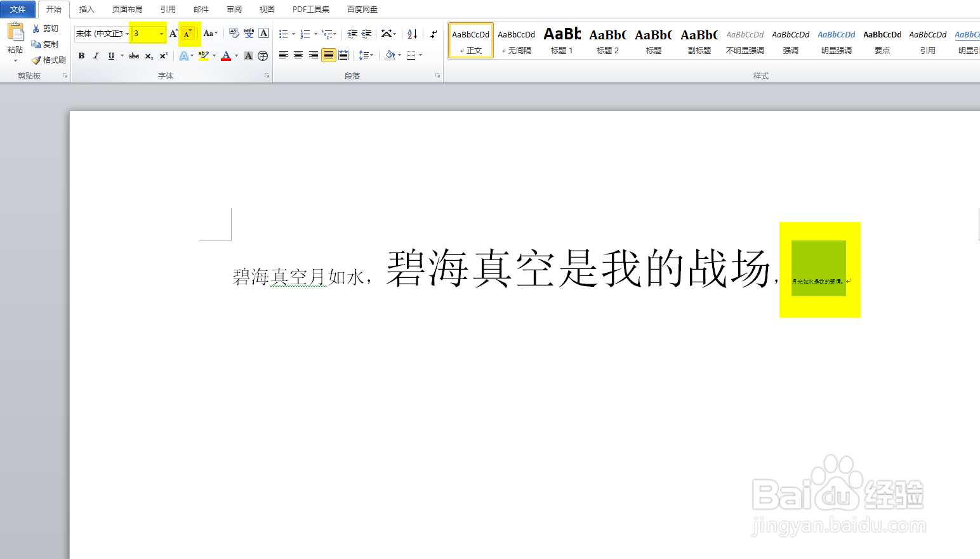Increase the paragraph indent
The height and width of the screenshot is (559, 980).
pos(367,34)
